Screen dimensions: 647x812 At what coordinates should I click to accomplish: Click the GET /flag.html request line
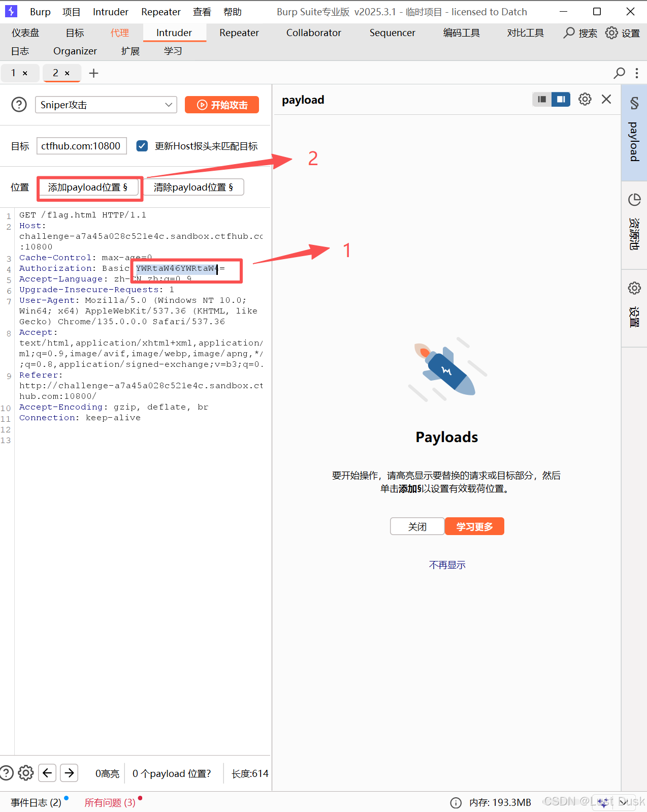[83, 215]
